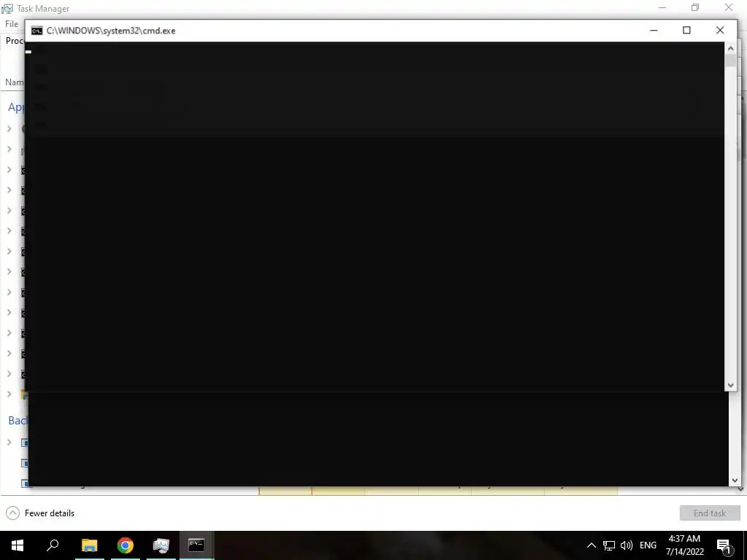The image size is (747, 560).
Task: Click the End task button
Action: 709,513
